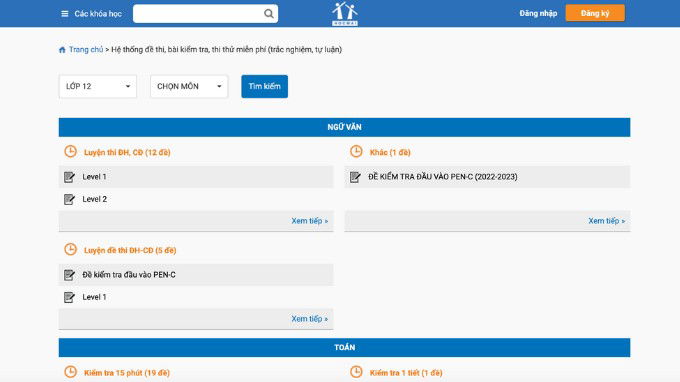Open Đề kiểm tra đầu vào PEN-C row
This screenshot has height=382, width=680.
click(196, 275)
